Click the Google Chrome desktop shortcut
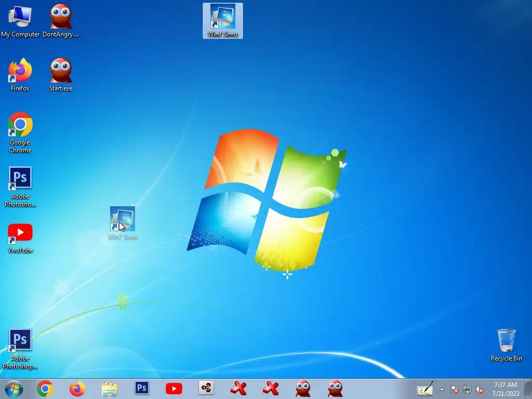 click(x=20, y=132)
